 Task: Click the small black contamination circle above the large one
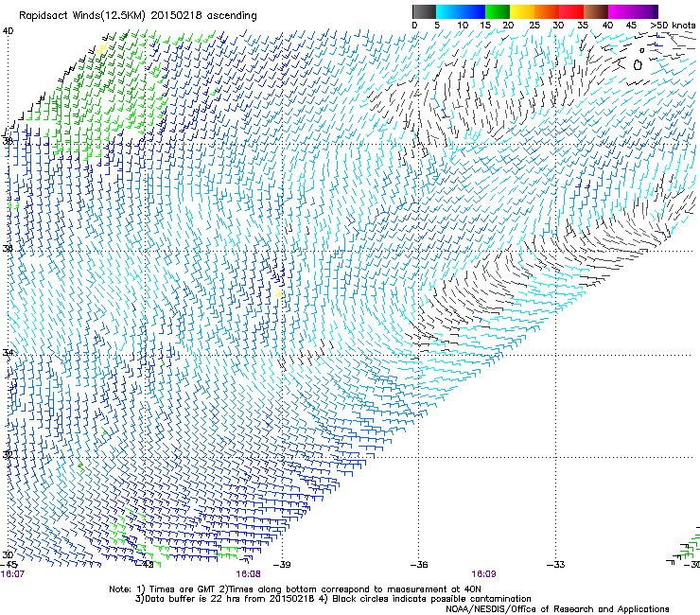[642, 50]
